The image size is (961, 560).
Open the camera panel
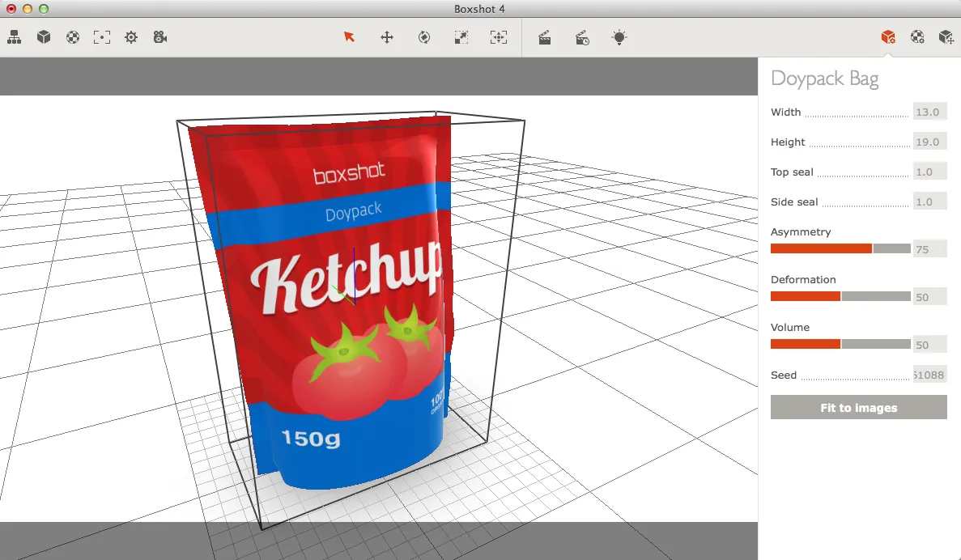[x=160, y=37]
